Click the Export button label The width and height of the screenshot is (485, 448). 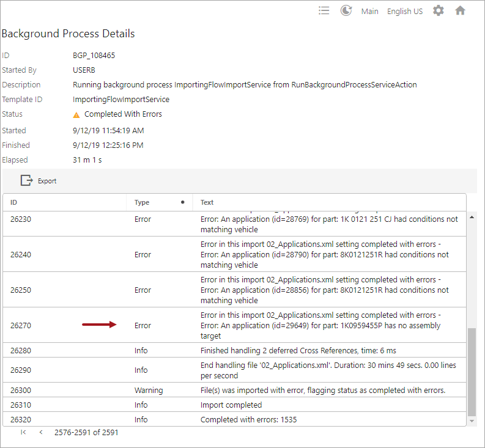(x=47, y=181)
